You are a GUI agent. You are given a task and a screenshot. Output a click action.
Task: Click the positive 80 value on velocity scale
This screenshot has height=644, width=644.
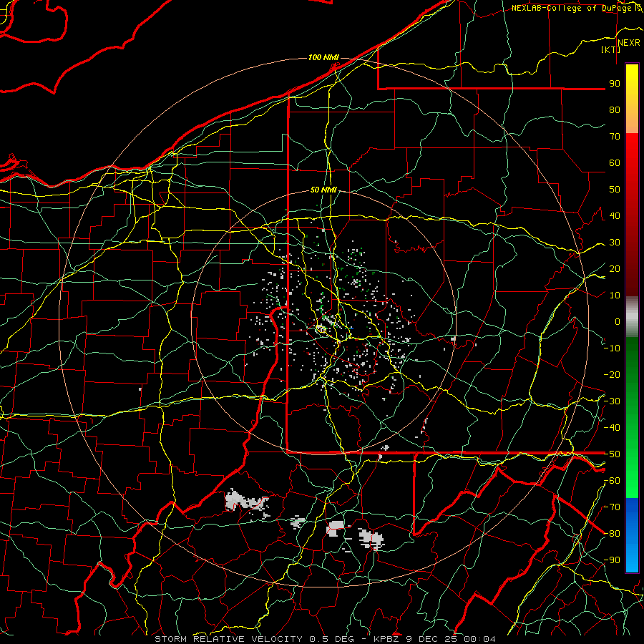coord(615,109)
